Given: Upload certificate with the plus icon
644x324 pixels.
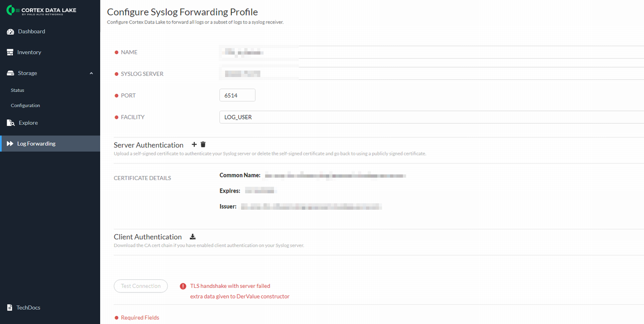Looking at the screenshot, I should [x=194, y=144].
